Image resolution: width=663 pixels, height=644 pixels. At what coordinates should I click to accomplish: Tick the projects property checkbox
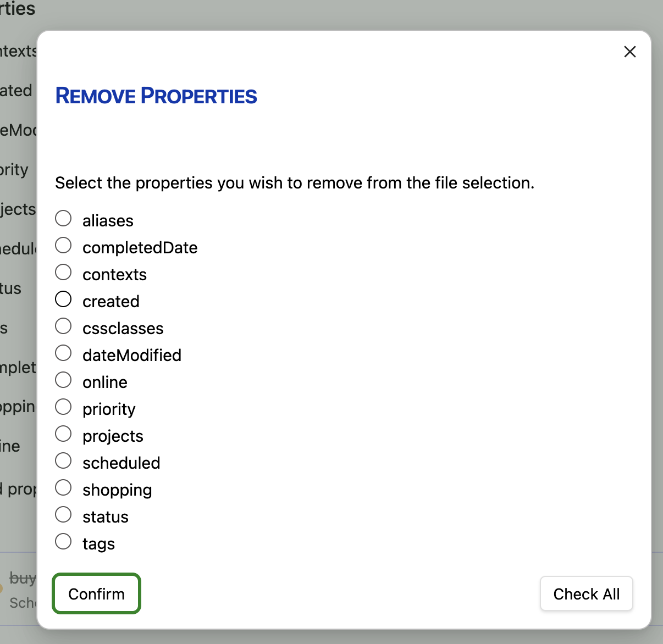[x=63, y=434]
